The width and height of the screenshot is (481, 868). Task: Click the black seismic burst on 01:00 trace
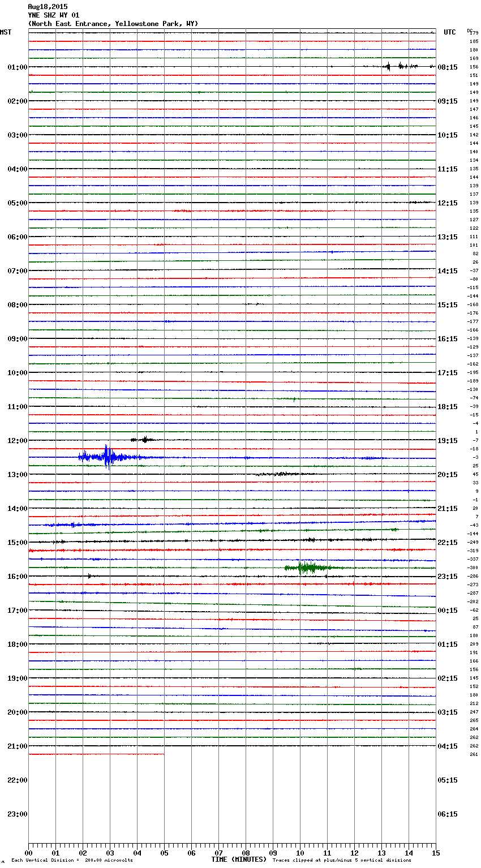(x=401, y=66)
